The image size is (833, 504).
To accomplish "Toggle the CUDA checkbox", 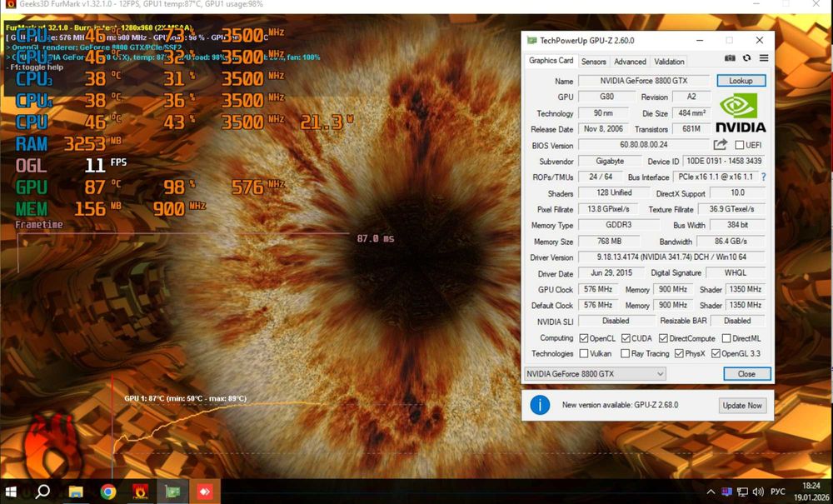I will coord(626,338).
